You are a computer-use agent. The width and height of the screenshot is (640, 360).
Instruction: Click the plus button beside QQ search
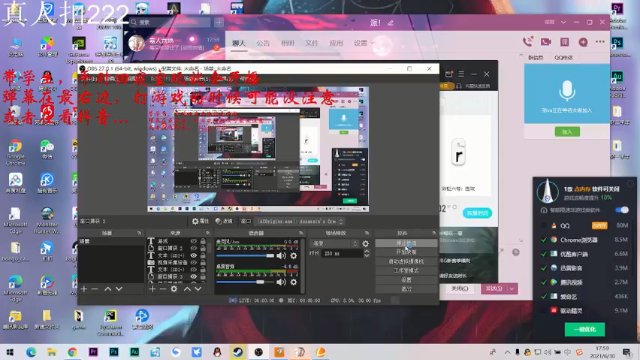[x=219, y=22]
